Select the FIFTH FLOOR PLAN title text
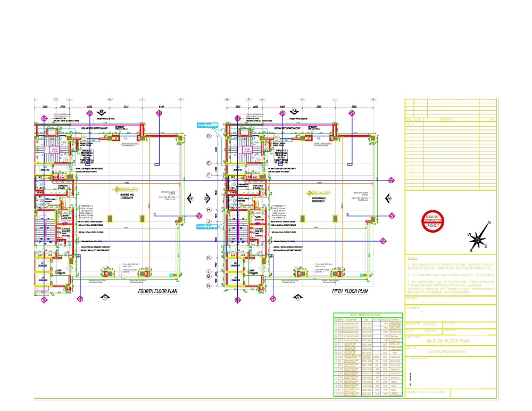The width and height of the screenshot is (532, 411). pyautogui.click(x=350, y=291)
